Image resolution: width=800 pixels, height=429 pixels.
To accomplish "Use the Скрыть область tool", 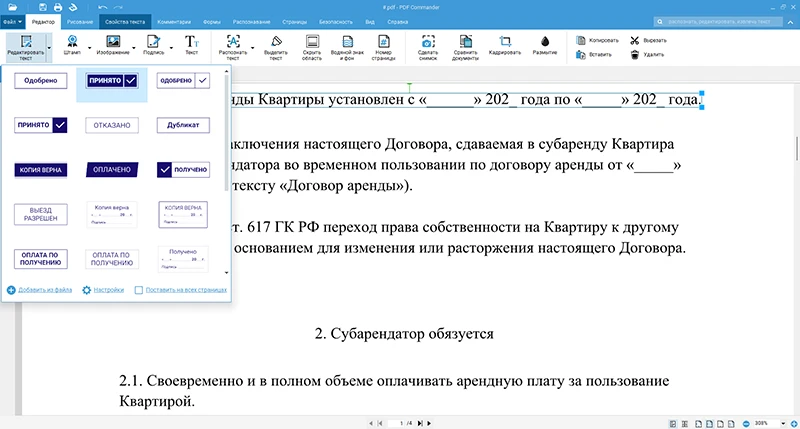I will click(312, 47).
